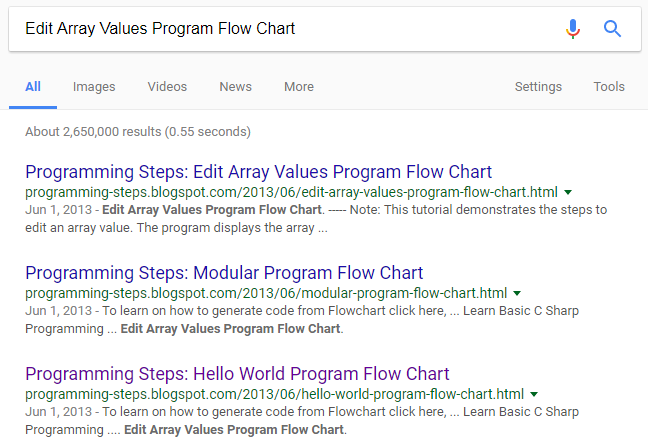Expand the arrow next to edit-array-values URL
648x446 pixels.
pyautogui.click(x=568, y=193)
